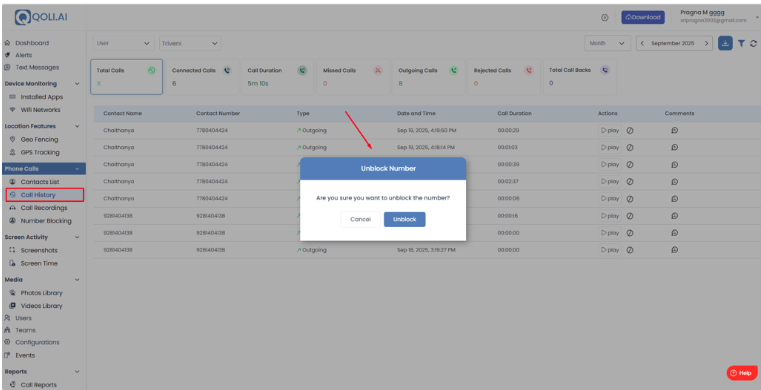Collapse the Media section

tap(77, 280)
